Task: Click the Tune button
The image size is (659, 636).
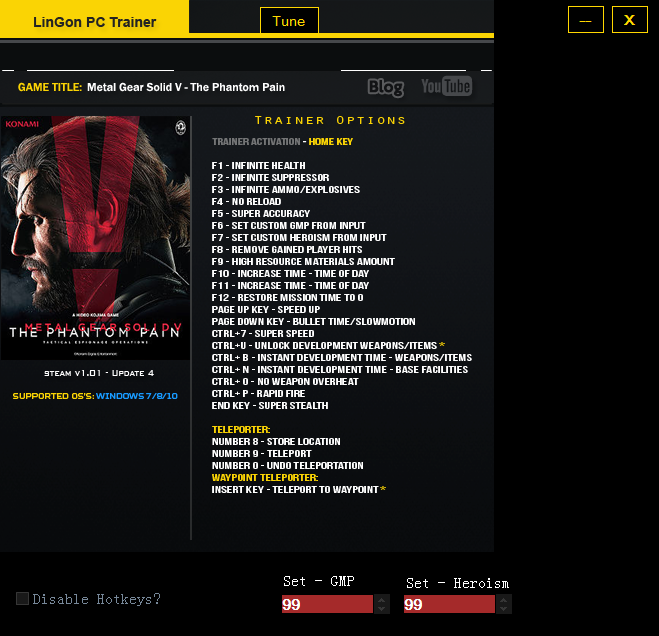Action: click(x=289, y=21)
